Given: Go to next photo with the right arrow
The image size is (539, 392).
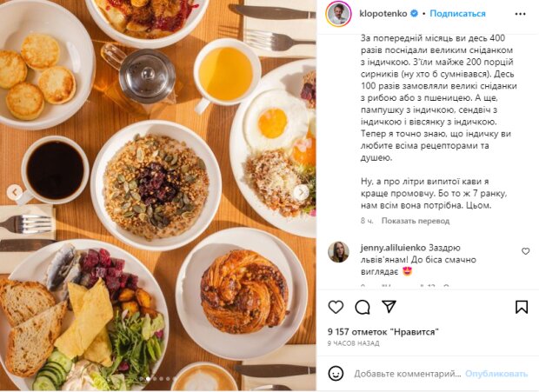Looking at the screenshot, I should (301, 192).
